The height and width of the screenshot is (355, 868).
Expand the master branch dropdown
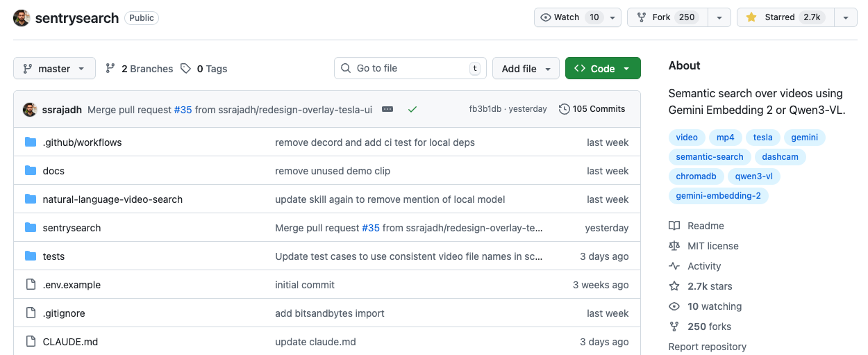pyautogui.click(x=54, y=69)
